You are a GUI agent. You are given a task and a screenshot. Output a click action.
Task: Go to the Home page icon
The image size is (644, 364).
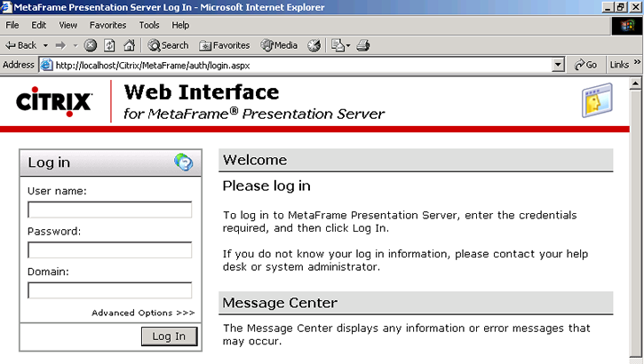129,45
